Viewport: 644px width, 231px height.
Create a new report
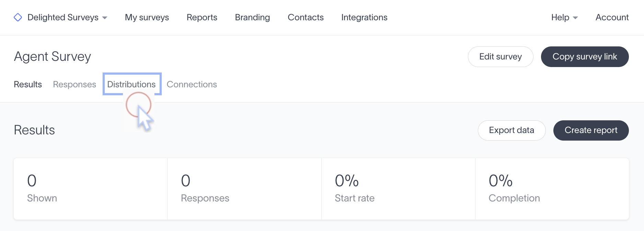coord(591,130)
